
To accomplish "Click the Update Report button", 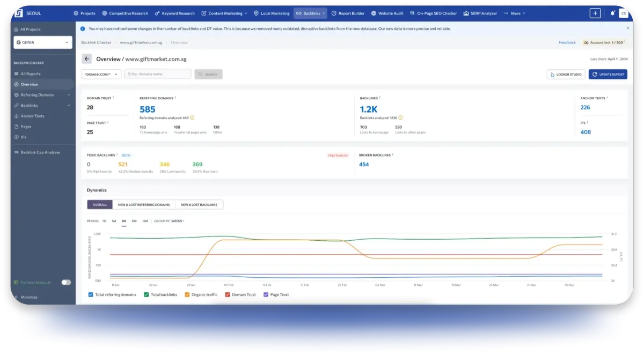I will pos(608,74).
